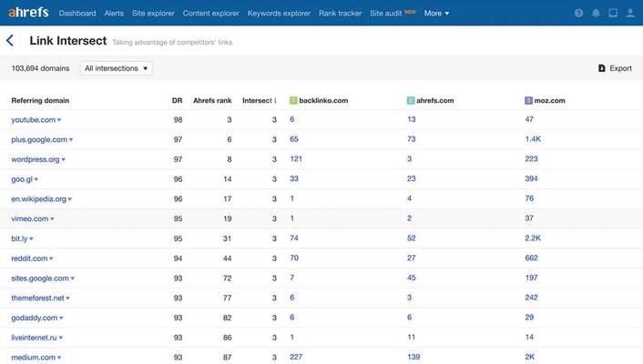Open the medium.com referring domain link

pos(33,358)
